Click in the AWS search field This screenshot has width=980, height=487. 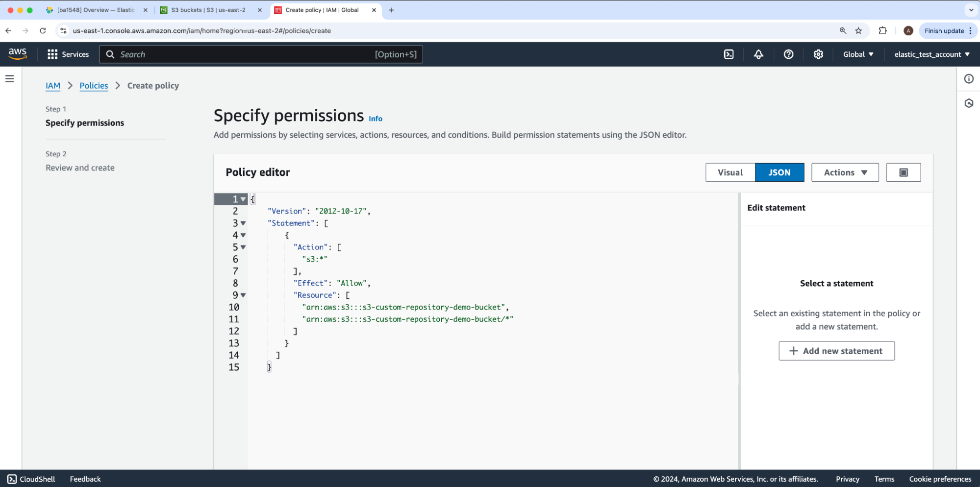pyautogui.click(x=245, y=54)
